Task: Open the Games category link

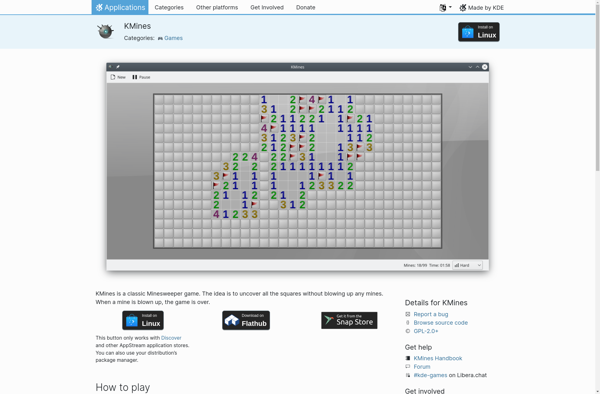Action: (x=173, y=38)
